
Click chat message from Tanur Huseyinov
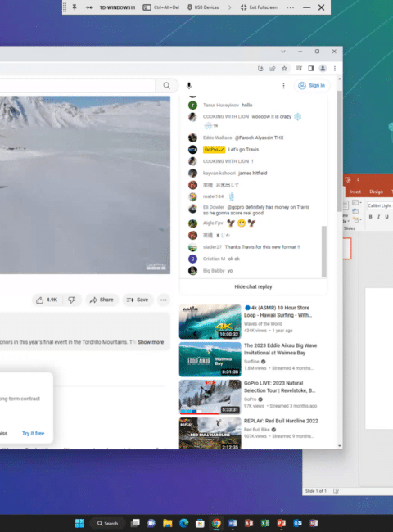247,106
